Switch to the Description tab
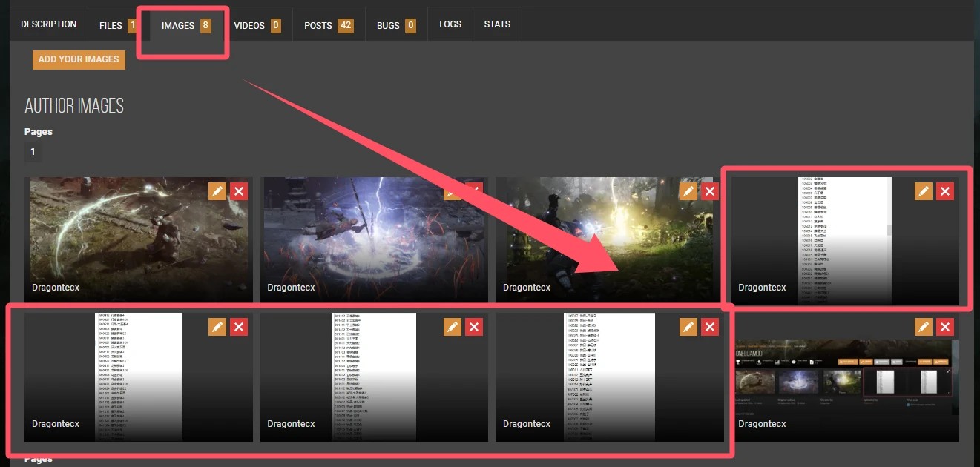 48,24
